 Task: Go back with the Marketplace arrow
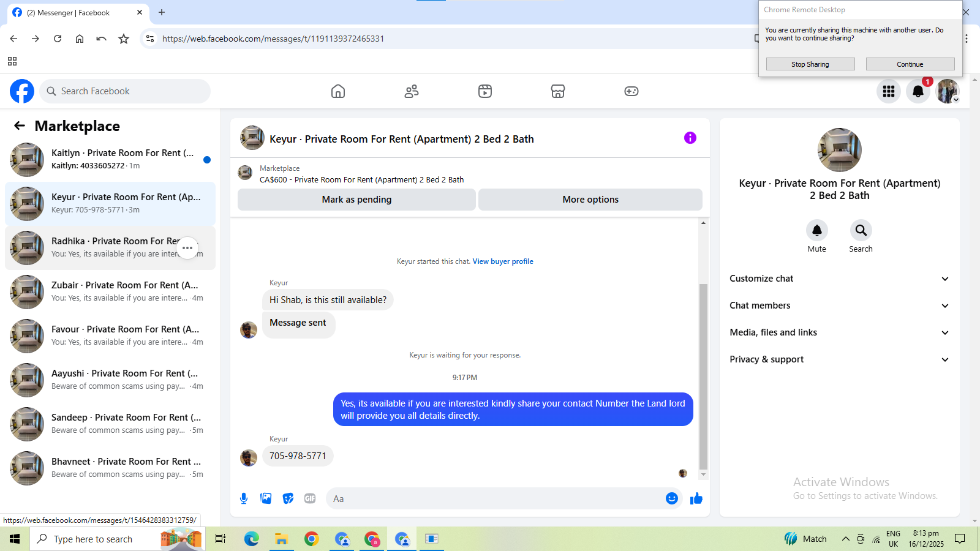20,126
